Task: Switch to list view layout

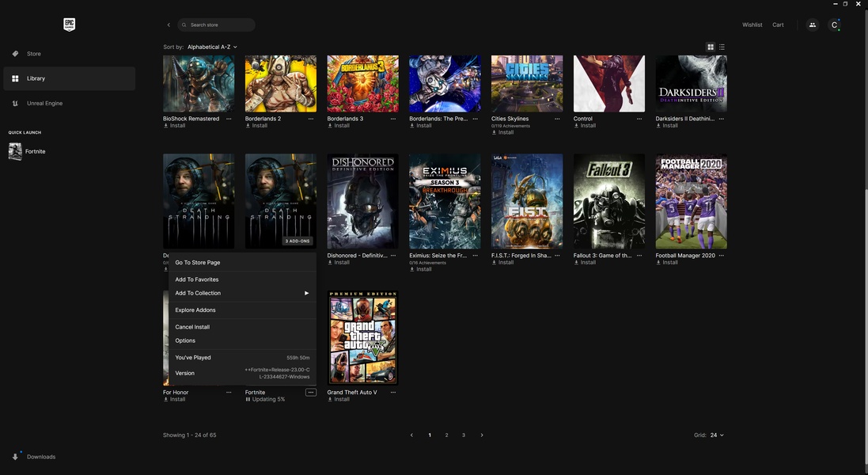Action: click(x=722, y=47)
